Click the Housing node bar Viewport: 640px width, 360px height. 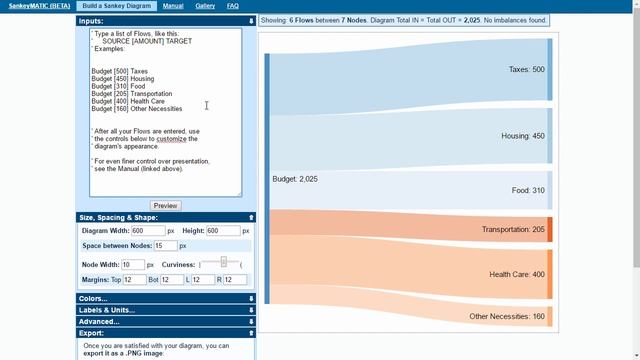pyautogui.click(x=550, y=136)
